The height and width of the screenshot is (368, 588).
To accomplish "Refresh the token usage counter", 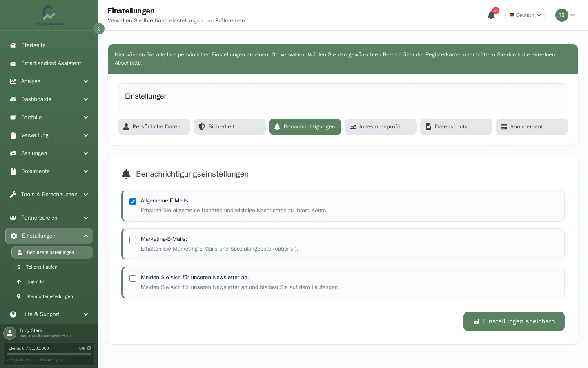I will click(x=89, y=348).
